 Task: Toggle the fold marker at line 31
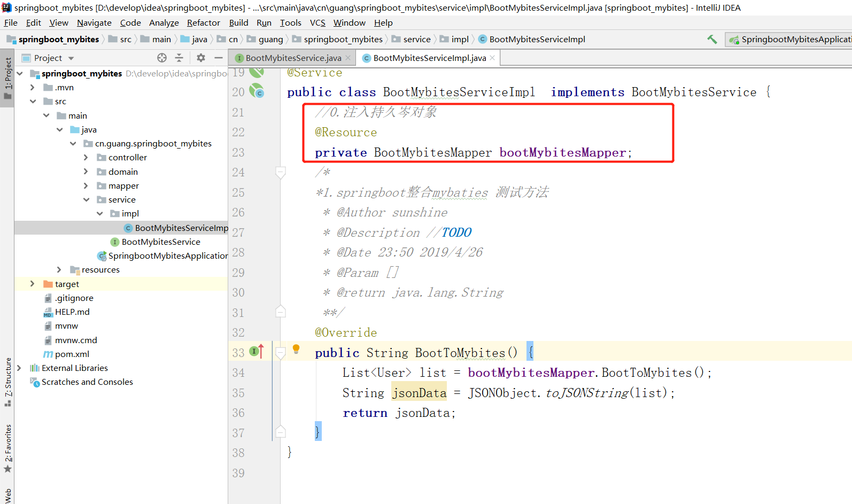pos(281,312)
